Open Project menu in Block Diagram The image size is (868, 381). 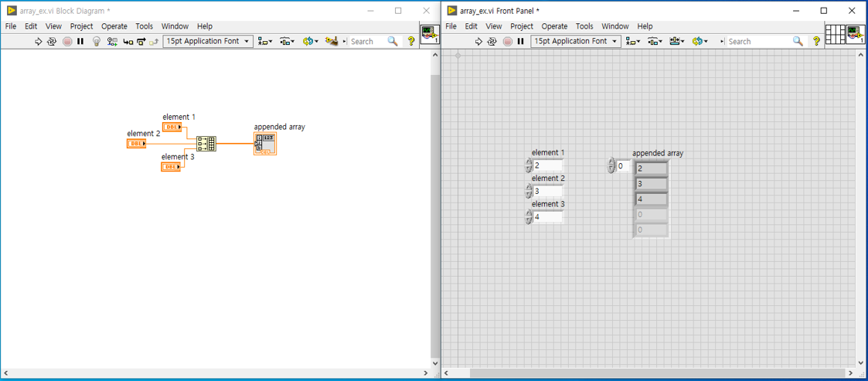click(x=81, y=26)
